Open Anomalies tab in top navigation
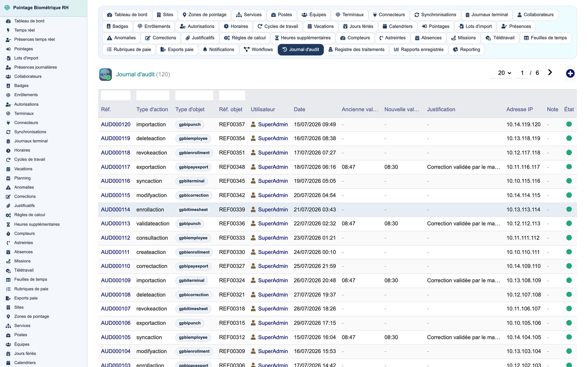 coord(121,38)
